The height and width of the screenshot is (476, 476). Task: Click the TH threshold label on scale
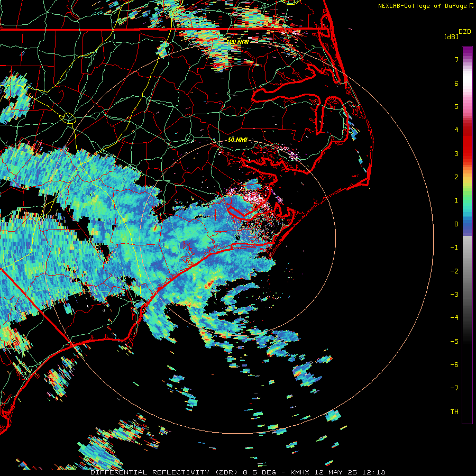point(454,412)
